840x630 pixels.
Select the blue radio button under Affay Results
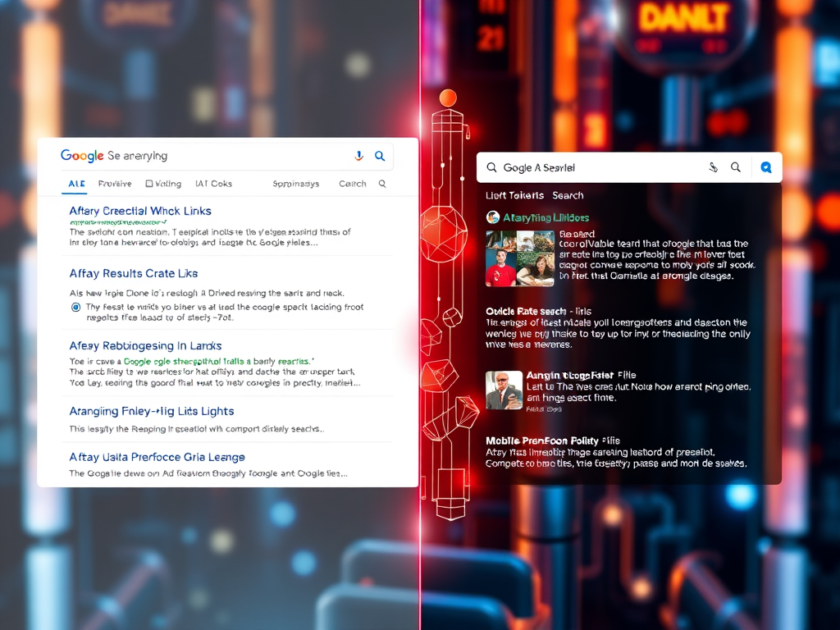pyautogui.click(x=76, y=307)
